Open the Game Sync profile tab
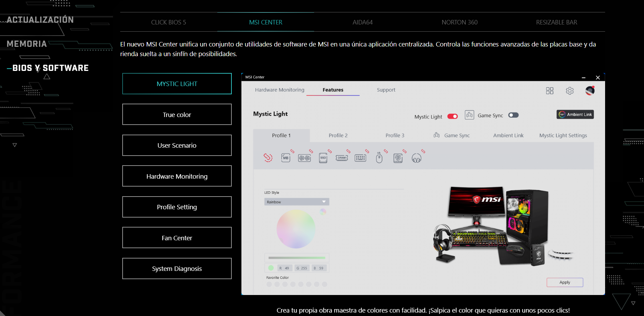644x316 pixels. (452, 136)
